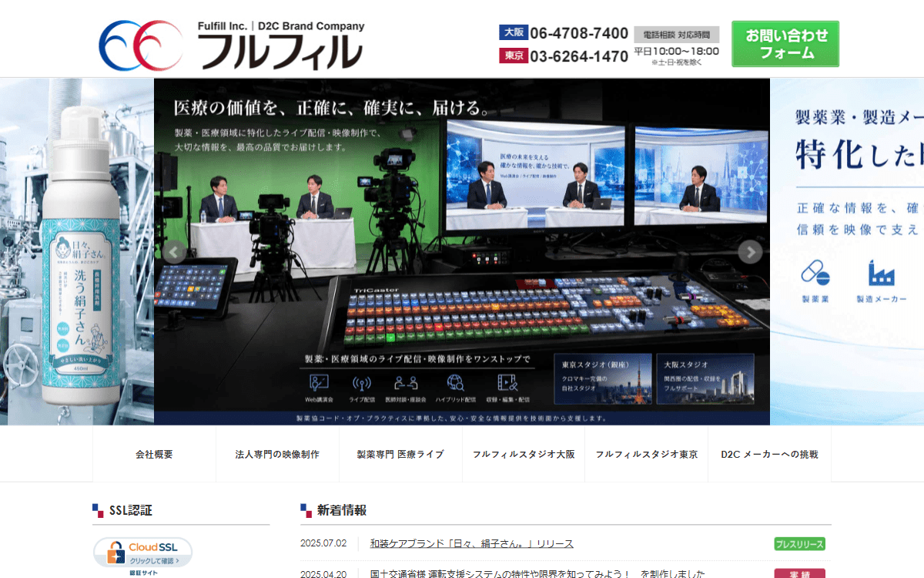Open news link about 国土交通省様 運転支援システム
Image resolution: width=924 pixels, height=578 pixels.
(537, 573)
